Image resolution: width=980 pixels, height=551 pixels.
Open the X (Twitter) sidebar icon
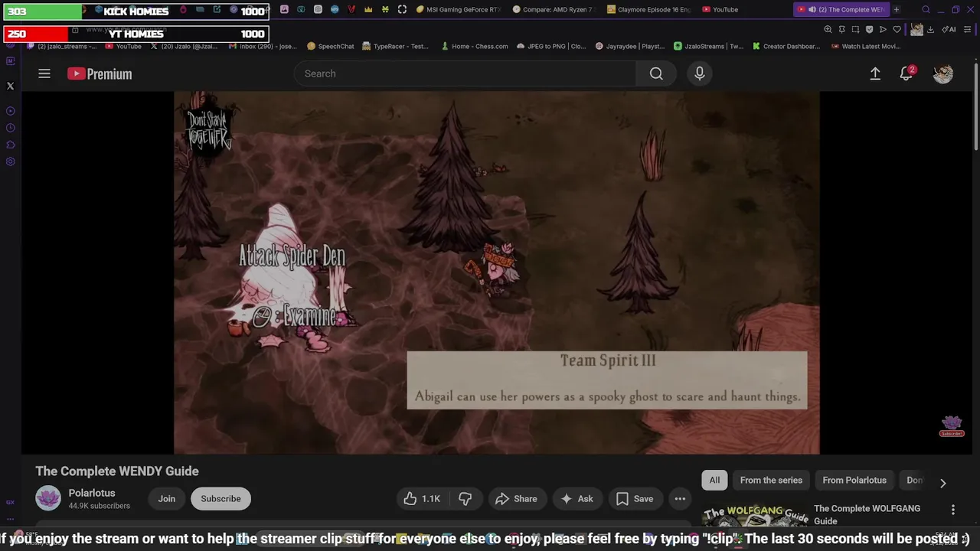[x=10, y=86]
